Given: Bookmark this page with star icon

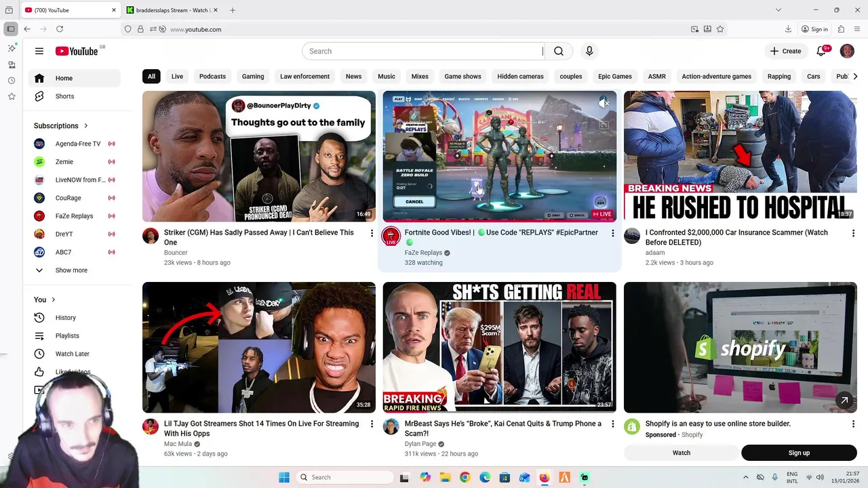Looking at the screenshot, I should [720, 29].
